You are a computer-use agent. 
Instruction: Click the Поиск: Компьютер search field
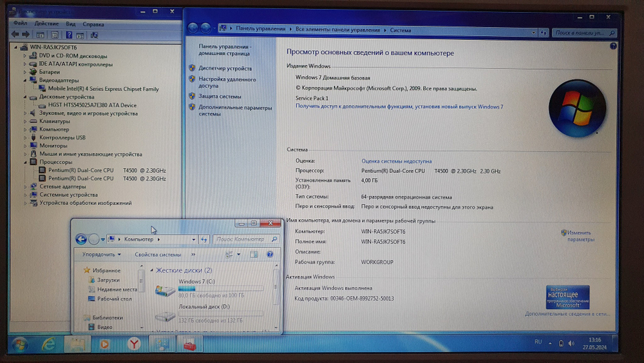click(x=245, y=239)
